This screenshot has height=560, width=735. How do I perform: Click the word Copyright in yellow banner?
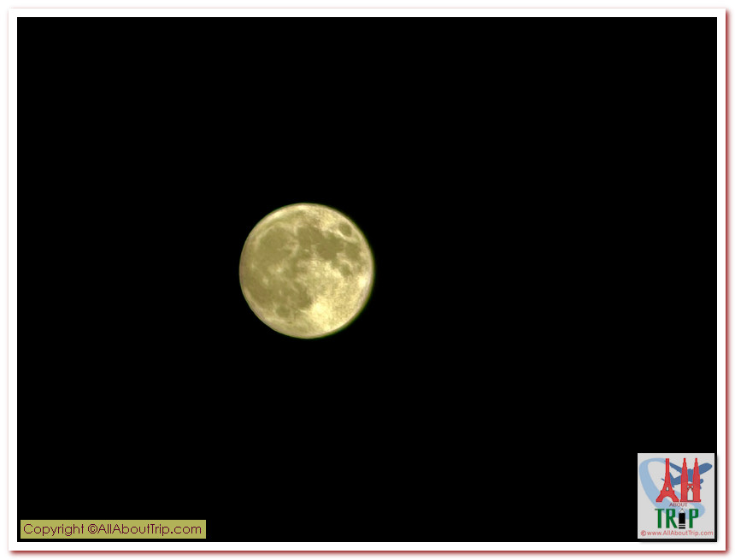[53, 529]
